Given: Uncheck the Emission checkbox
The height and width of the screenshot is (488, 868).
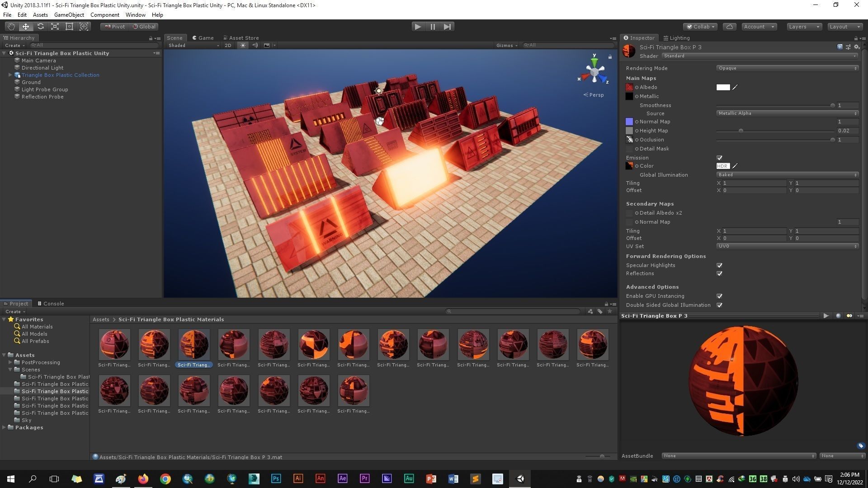Looking at the screenshot, I should pos(719,158).
